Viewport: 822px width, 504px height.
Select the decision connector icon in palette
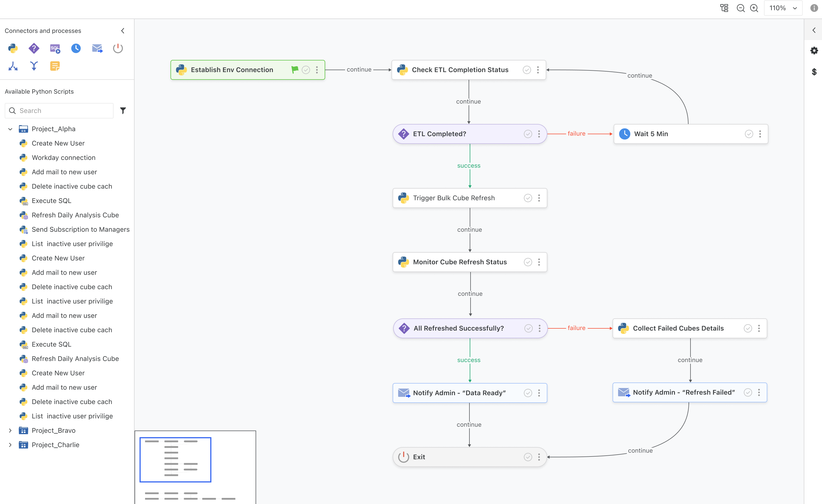click(x=34, y=49)
